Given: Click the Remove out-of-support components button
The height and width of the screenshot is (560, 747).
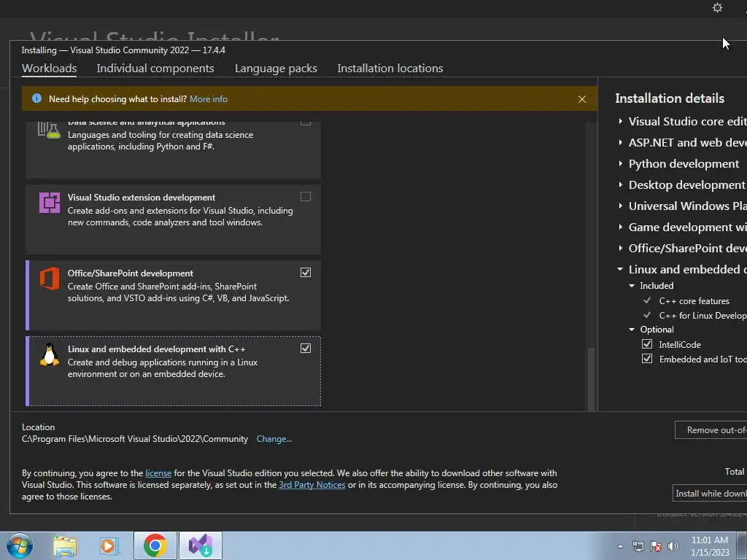Looking at the screenshot, I should point(711,430).
